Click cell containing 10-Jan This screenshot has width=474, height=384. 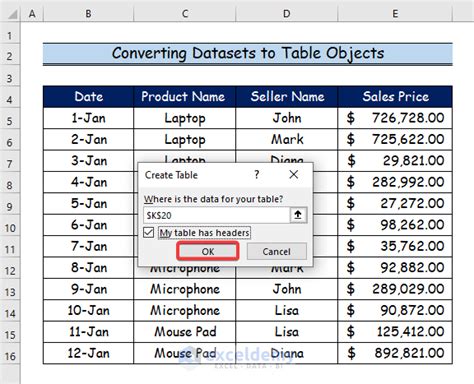(x=88, y=310)
